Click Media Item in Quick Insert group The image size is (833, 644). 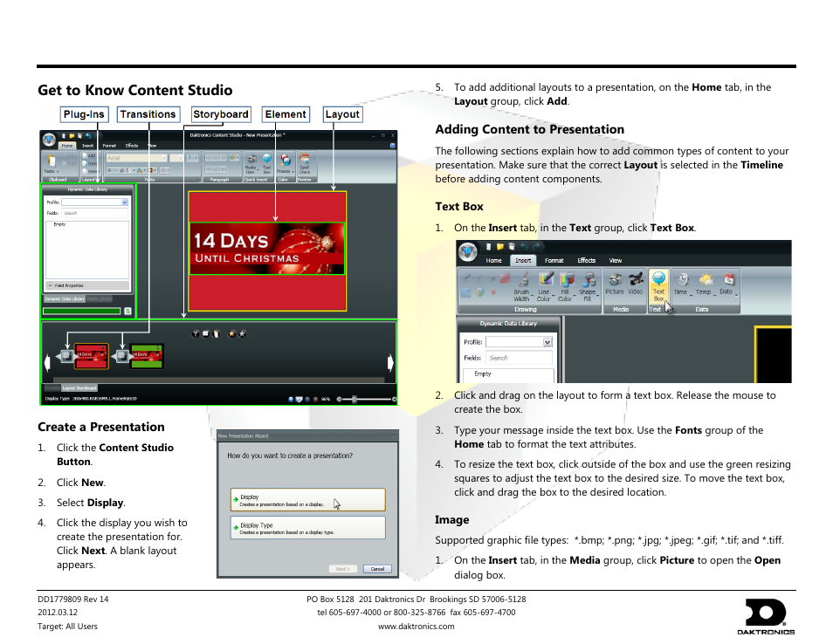251,163
